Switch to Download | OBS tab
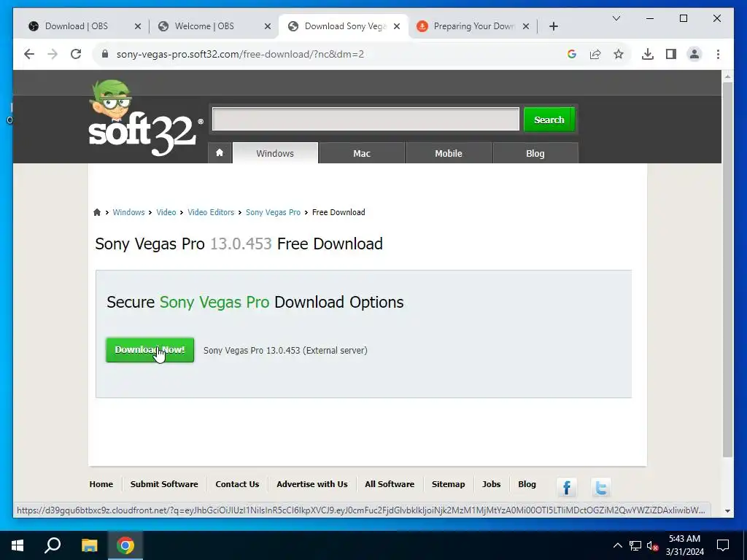Image resolution: width=747 pixels, height=560 pixels. click(76, 26)
